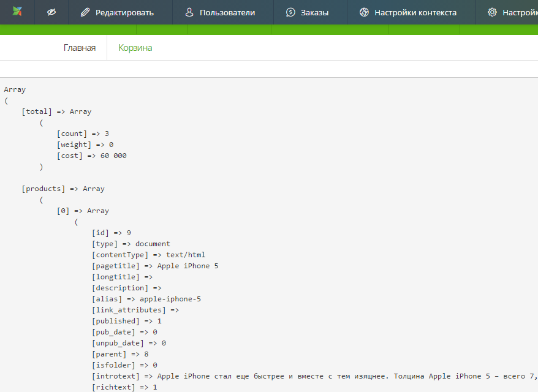Click the globe context settings icon
The image size is (538, 392).
point(364,13)
